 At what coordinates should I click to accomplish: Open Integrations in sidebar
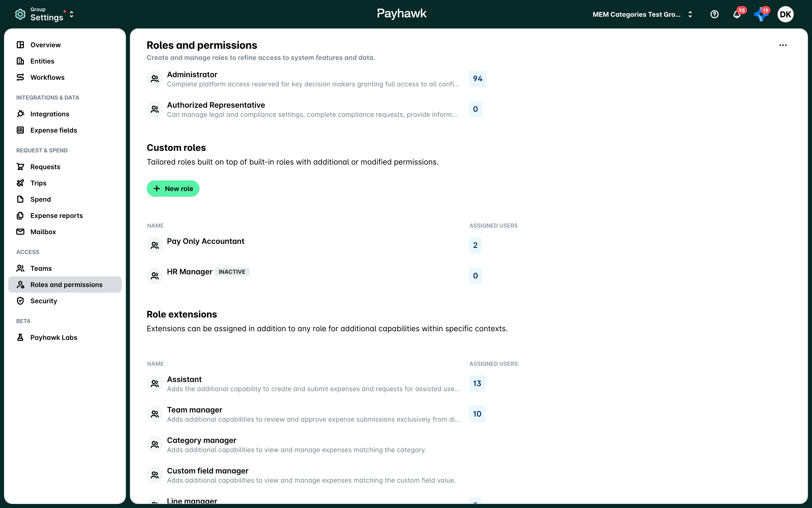pos(65,114)
